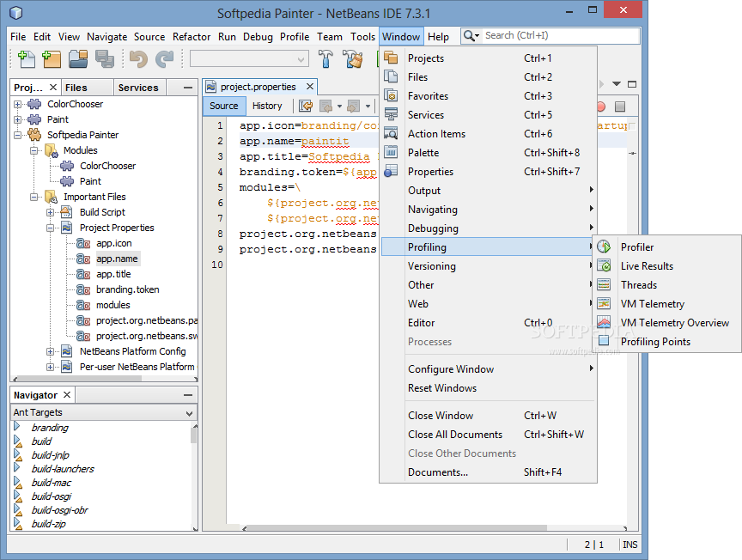
Task: Open VM Telemetry from submenu
Action: pyautogui.click(x=666, y=304)
